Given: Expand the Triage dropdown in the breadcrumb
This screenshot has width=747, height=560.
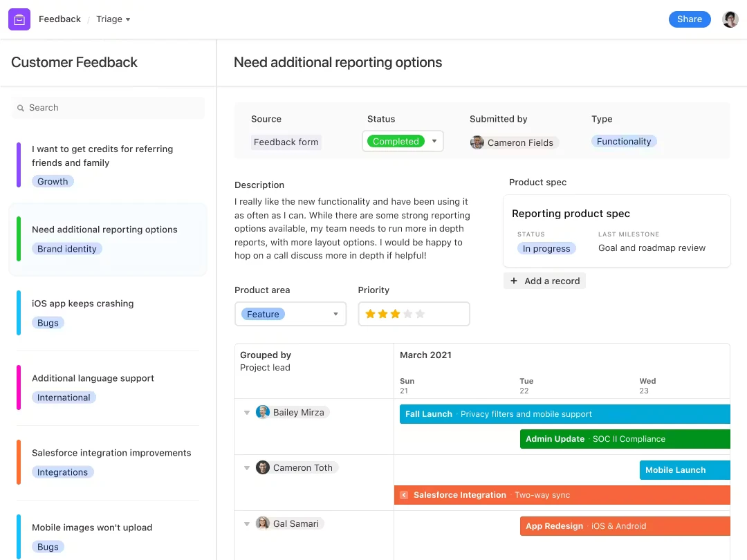Looking at the screenshot, I should 127,19.
